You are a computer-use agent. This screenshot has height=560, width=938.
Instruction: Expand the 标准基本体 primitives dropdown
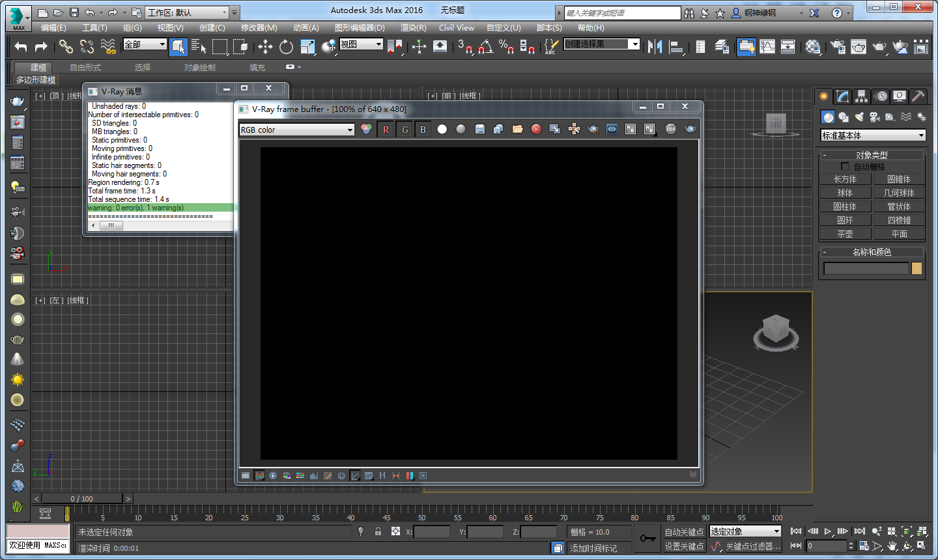point(873,135)
